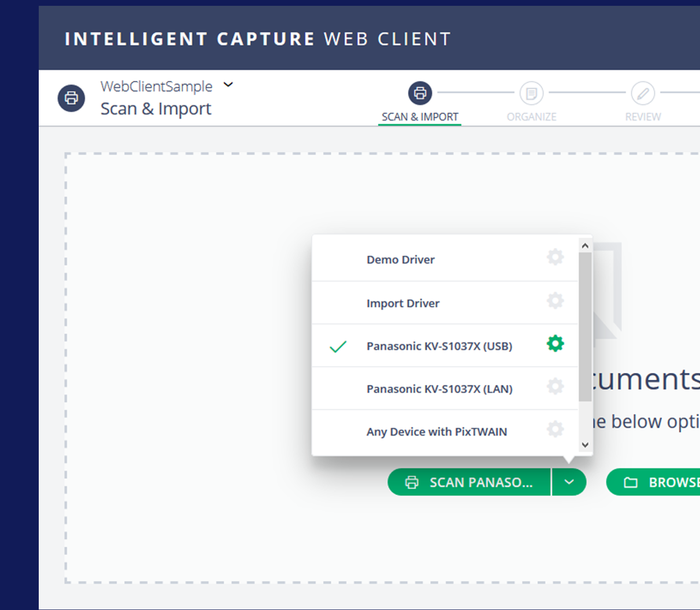The height and width of the screenshot is (610, 700).
Task: Click the SCAN PANASO... button
Action: 469,482
